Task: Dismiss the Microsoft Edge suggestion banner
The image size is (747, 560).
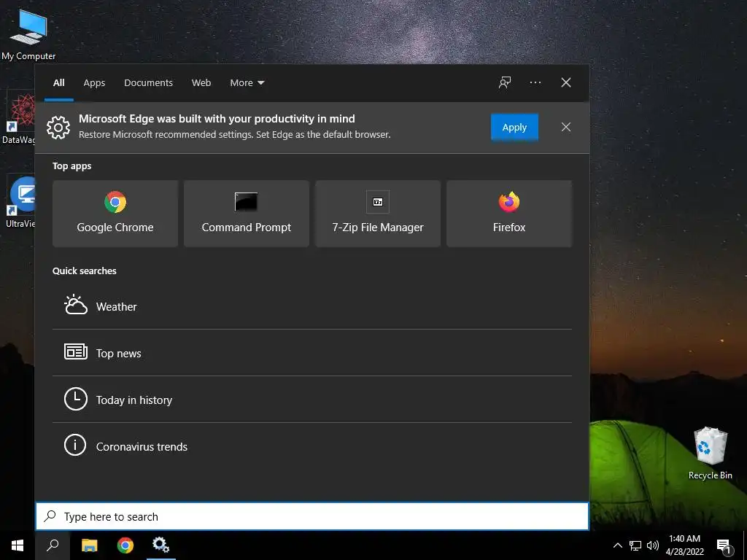Action: tap(566, 127)
